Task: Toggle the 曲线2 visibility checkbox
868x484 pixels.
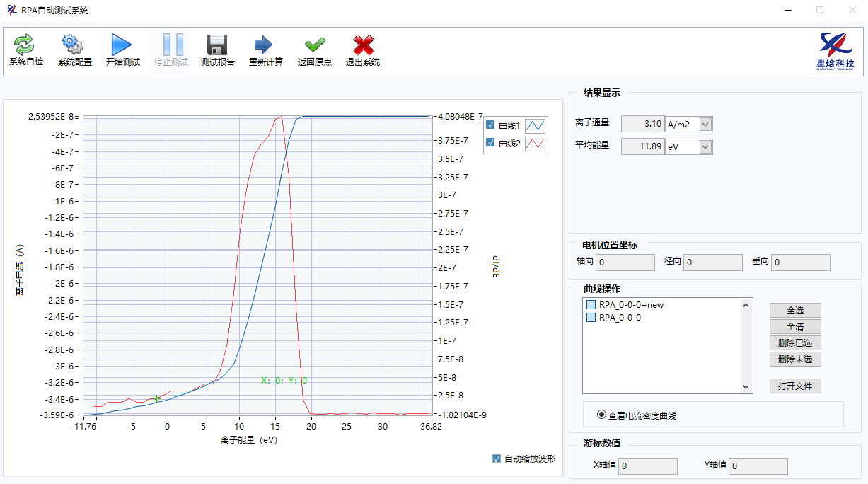Action: 490,143
